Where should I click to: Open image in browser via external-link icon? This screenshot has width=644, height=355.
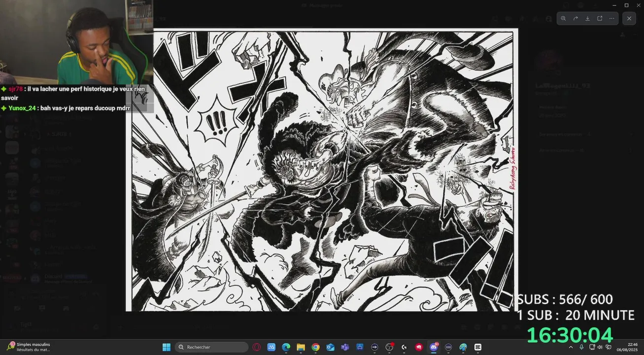pos(600,18)
